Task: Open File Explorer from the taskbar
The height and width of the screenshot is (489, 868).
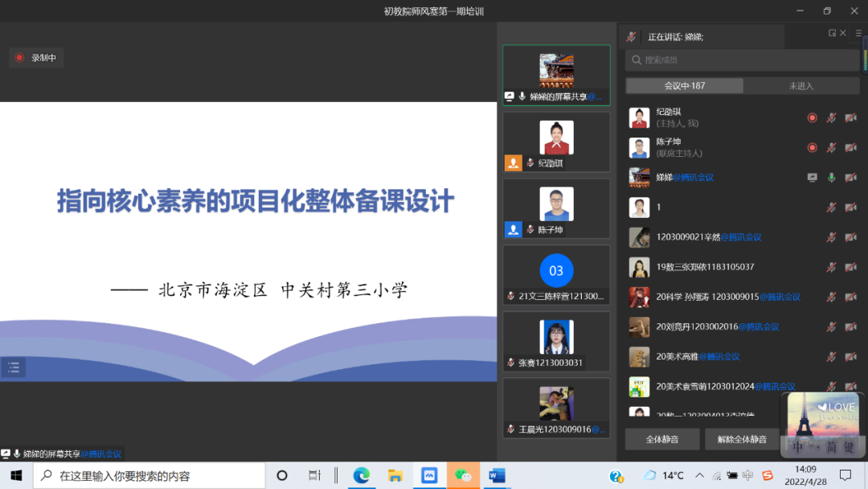Action: pos(395,475)
